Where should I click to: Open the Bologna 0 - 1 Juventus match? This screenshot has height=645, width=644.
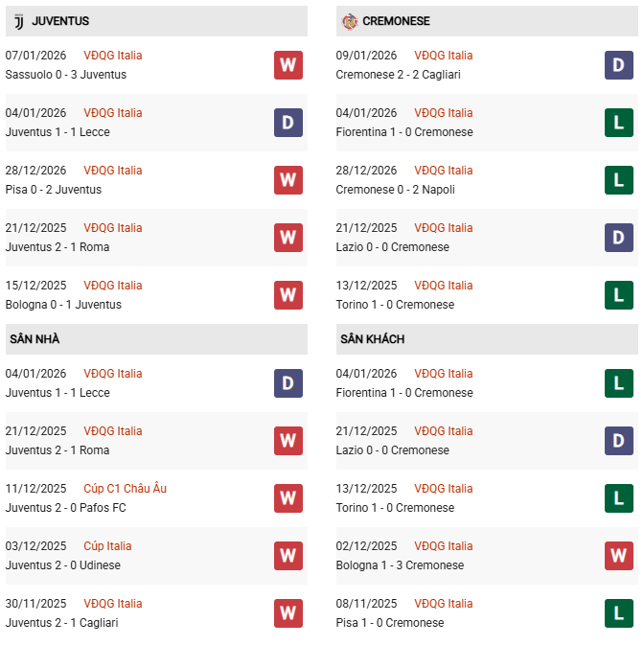(x=63, y=305)
